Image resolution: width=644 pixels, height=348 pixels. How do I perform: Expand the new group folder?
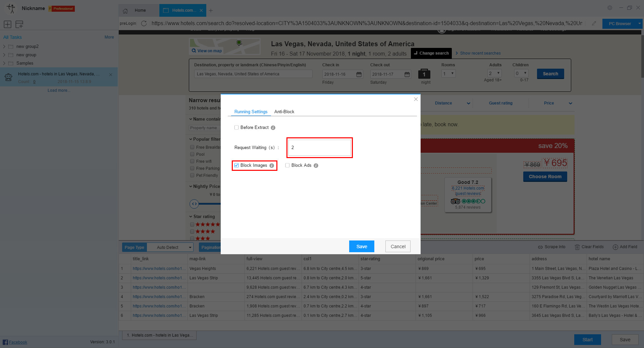[x=4, y=55]
